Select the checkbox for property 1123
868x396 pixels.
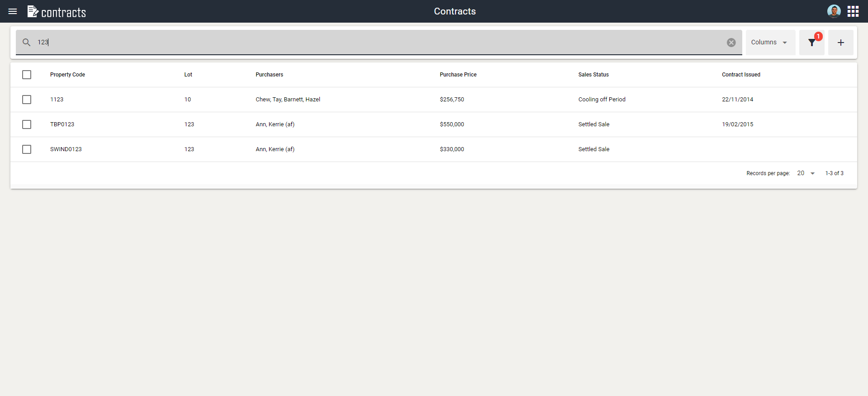click(x=27, y=100)
